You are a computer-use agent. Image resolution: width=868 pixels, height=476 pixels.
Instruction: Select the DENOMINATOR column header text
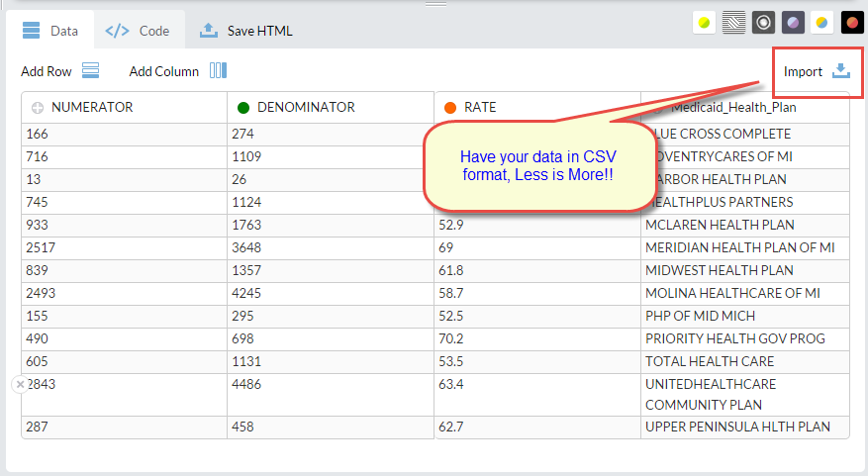click(306, 107)
